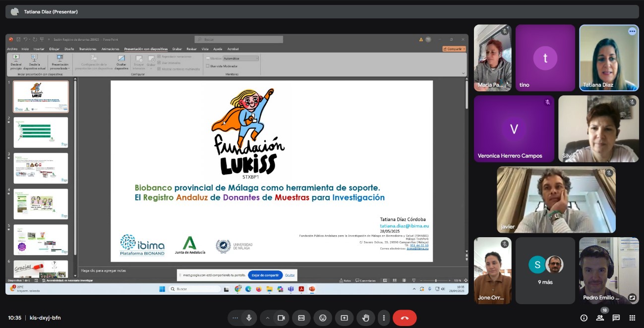Viewport: 644px width, 328px height.
Task: Mute the microphone in Meet controls
Action: tap(248, 318)
